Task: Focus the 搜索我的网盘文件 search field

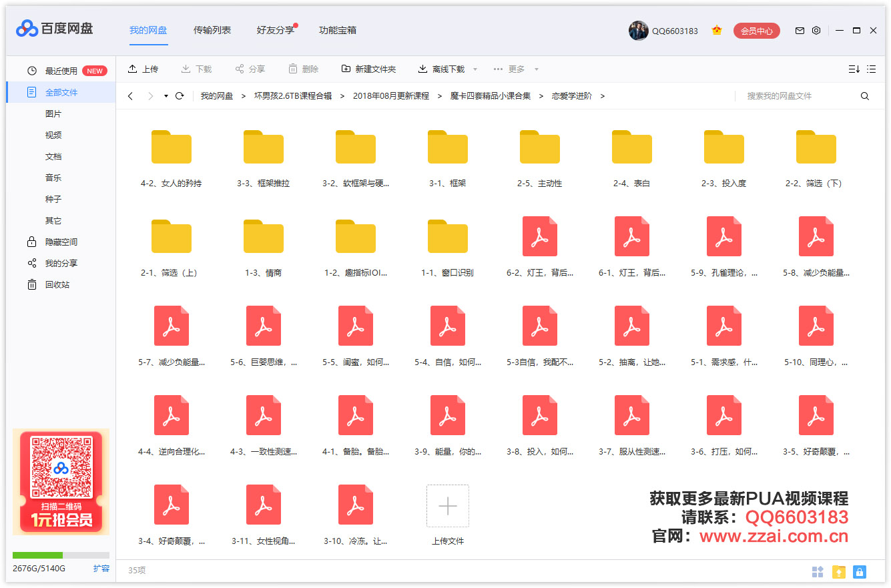Action: point(798,96)
